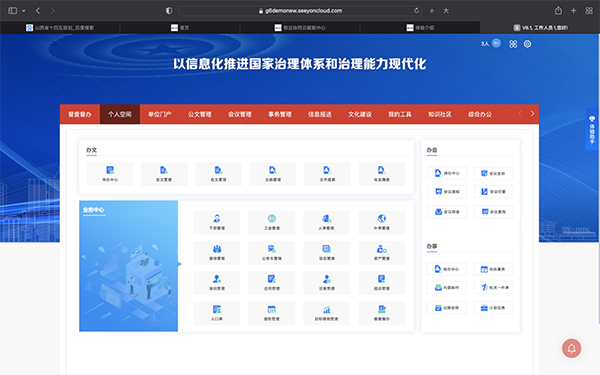Select the 个人空间 navigation tab
This screenshot has height=375, width=600.
pyautogui.click(x=120, y=114)
